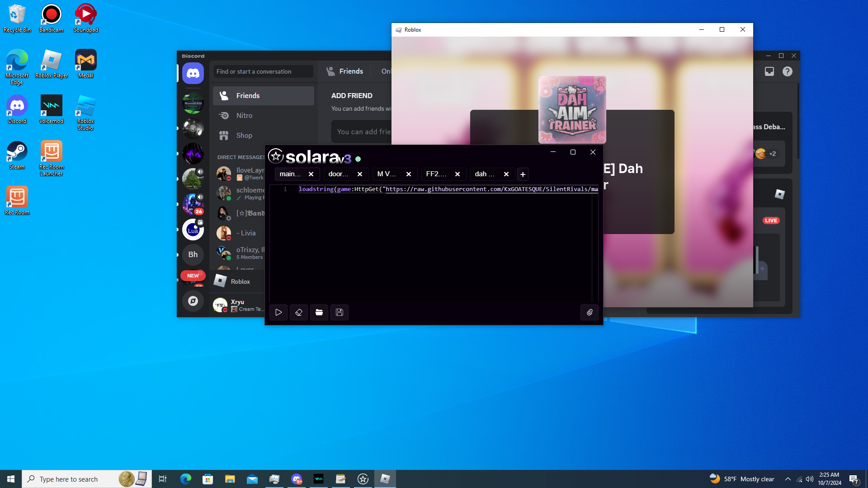Click the Dah Aim Trainer thumbnail

tap(572, 110)
